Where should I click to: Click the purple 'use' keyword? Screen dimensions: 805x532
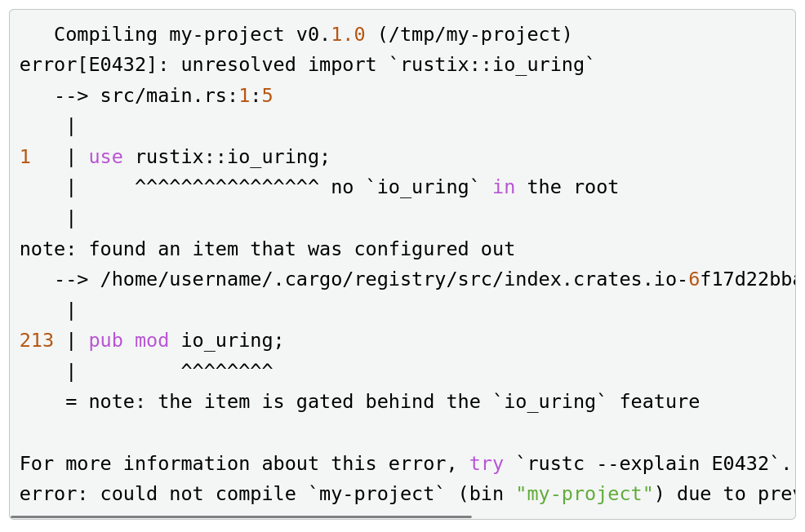tap(105, 157)
